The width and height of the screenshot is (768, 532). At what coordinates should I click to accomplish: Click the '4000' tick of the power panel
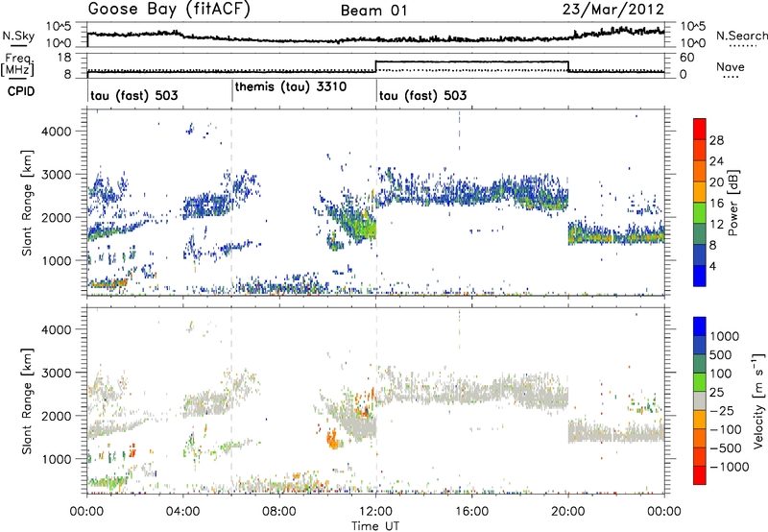tap(56, 132)
